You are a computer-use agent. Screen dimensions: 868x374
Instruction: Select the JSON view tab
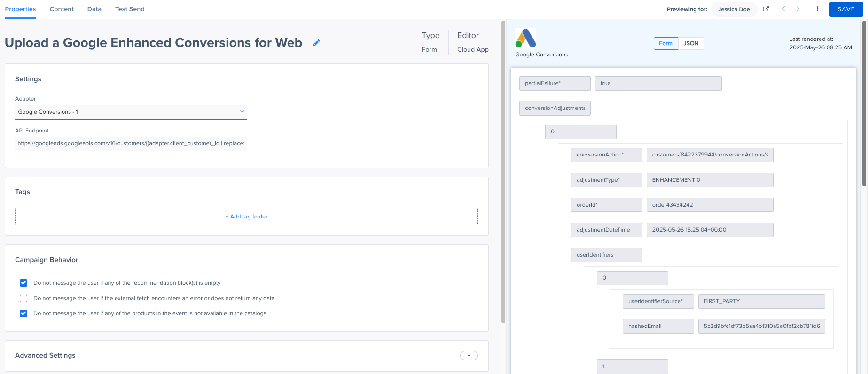(691, 43)
